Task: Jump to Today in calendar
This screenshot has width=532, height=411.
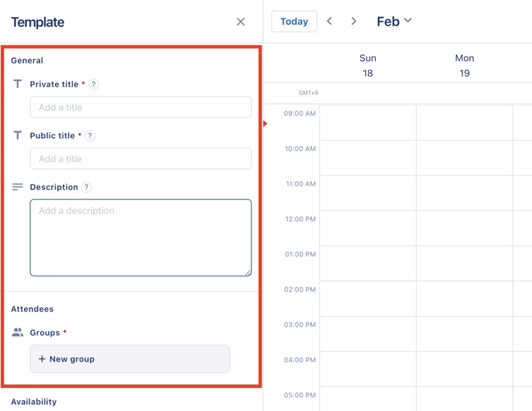Action: 294,22
